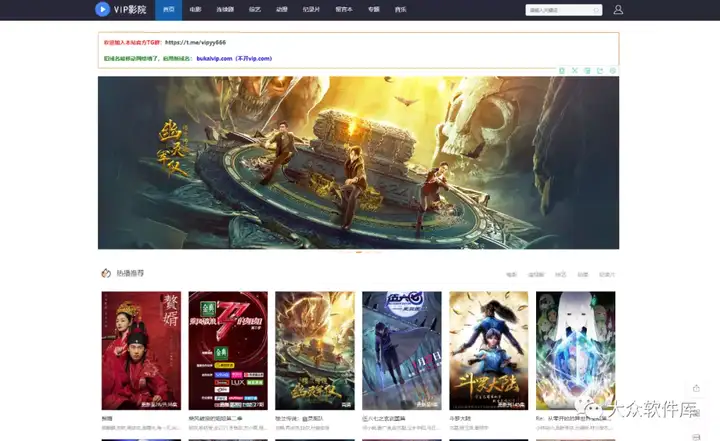Open the navigation item left of 专题
This screenshot has width=720, height=441.
point(343,10)
